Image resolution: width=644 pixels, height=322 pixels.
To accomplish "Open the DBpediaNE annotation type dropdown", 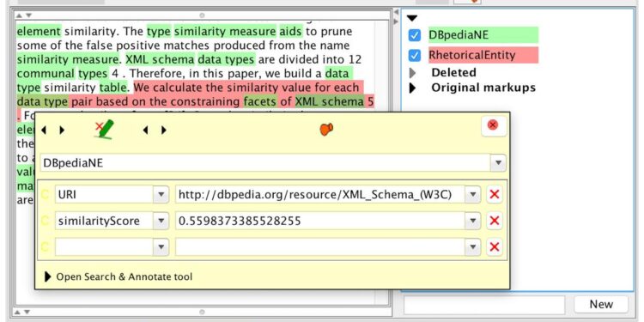I will 498,163.
